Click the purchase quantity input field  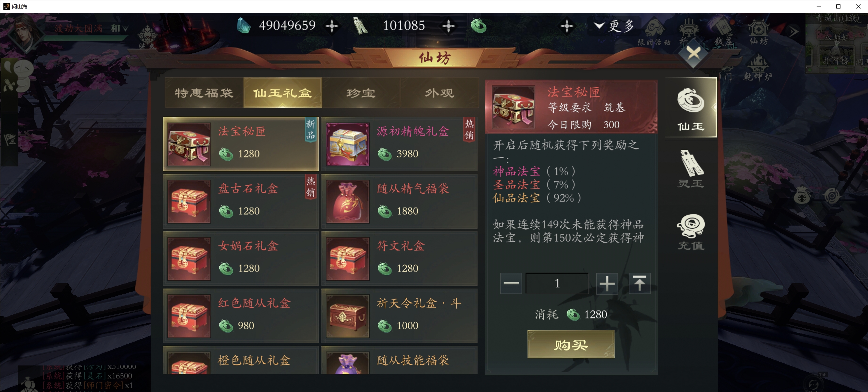click(x=557, y=283)
